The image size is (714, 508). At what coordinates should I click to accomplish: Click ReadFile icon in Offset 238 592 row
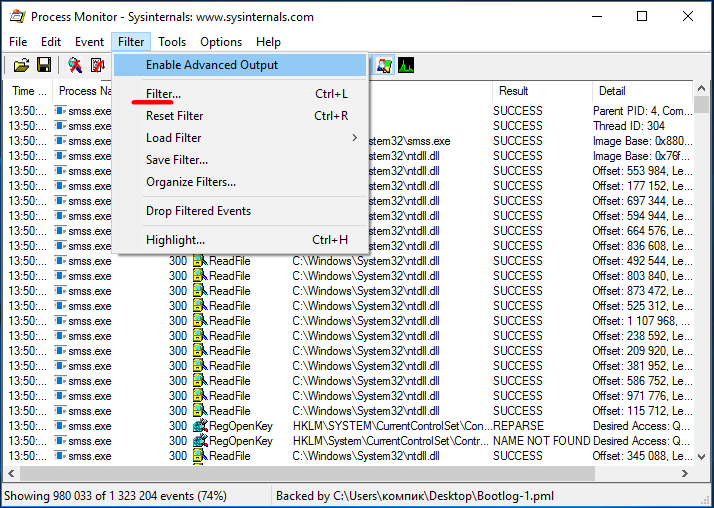pos(200,336)
